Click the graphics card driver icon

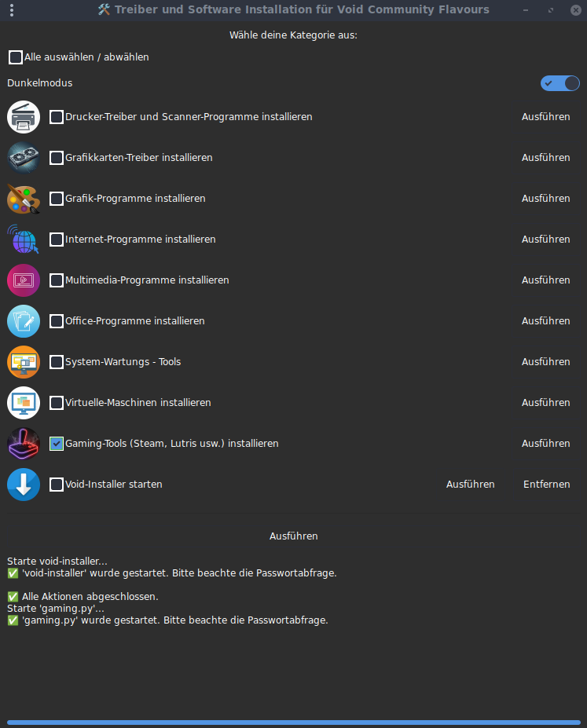pos(24,158)
